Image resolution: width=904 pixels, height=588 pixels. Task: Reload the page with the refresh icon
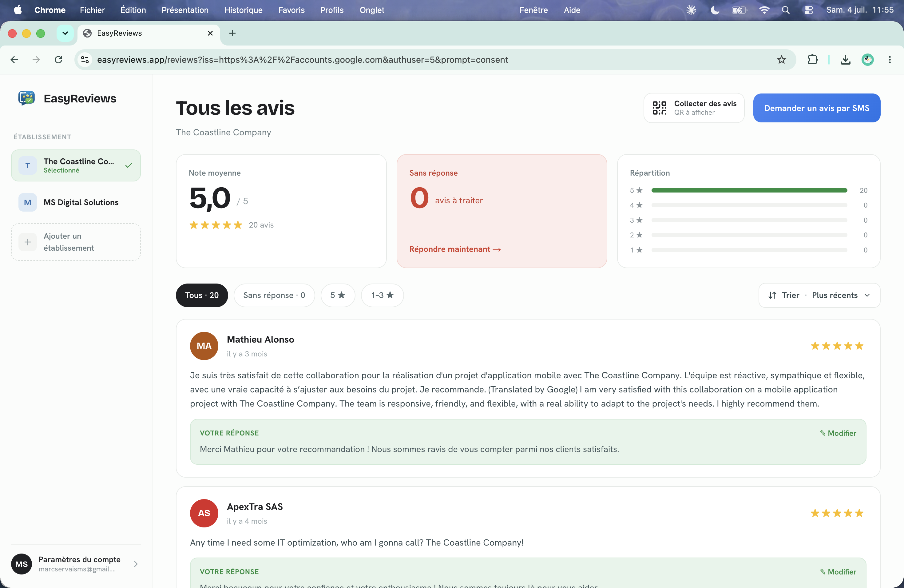[58, 60]
